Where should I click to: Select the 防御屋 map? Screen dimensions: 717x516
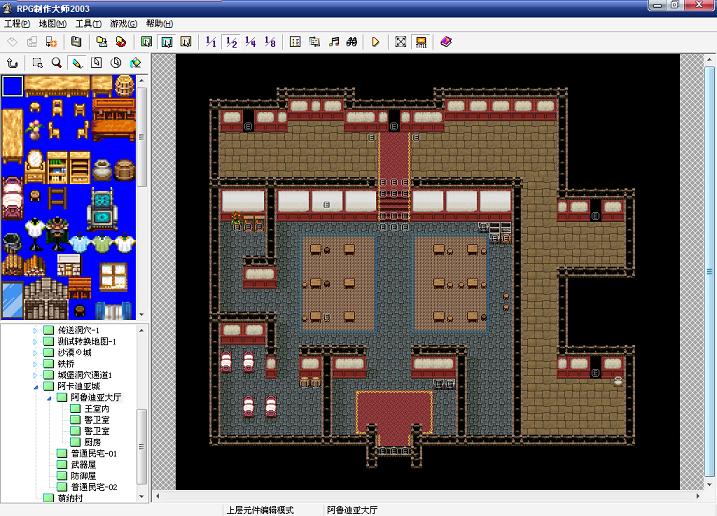[x=83, y=476]
